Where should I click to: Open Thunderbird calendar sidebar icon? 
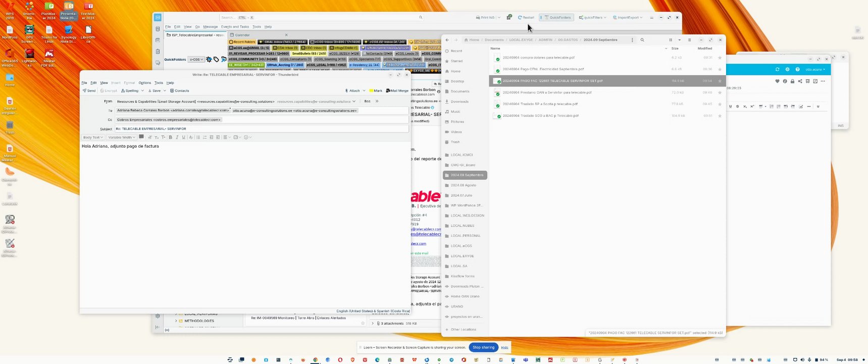158,40
